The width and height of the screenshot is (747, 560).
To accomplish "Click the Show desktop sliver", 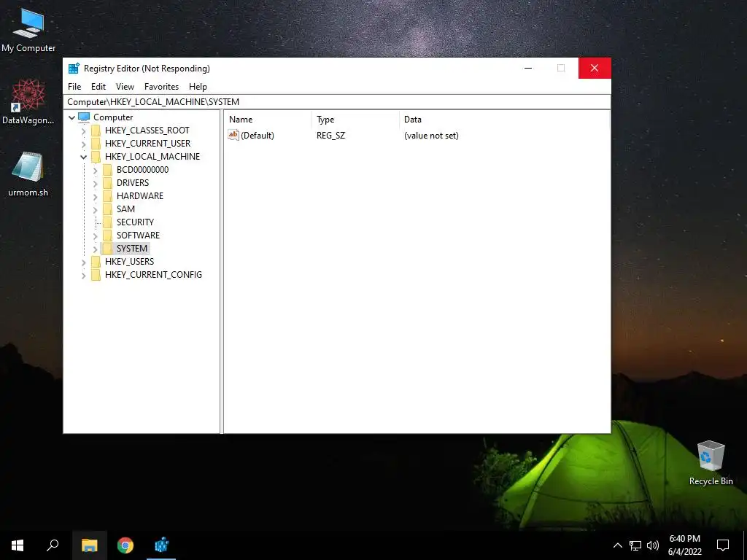I will 745,545.
